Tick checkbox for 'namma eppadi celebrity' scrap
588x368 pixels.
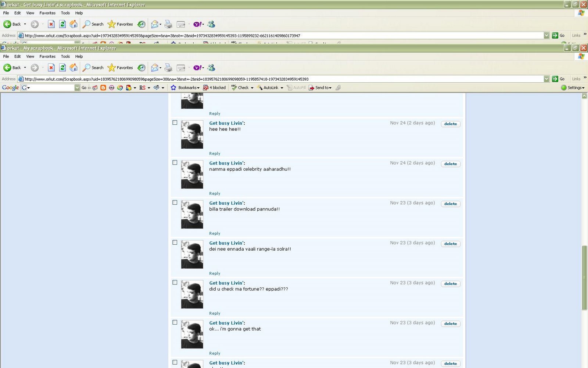[175, 163]
